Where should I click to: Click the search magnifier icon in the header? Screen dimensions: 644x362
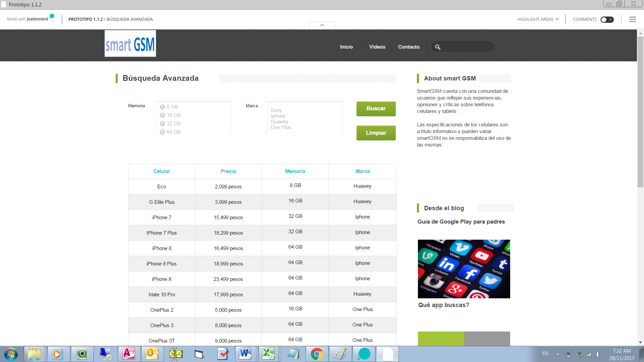[438, 47]
